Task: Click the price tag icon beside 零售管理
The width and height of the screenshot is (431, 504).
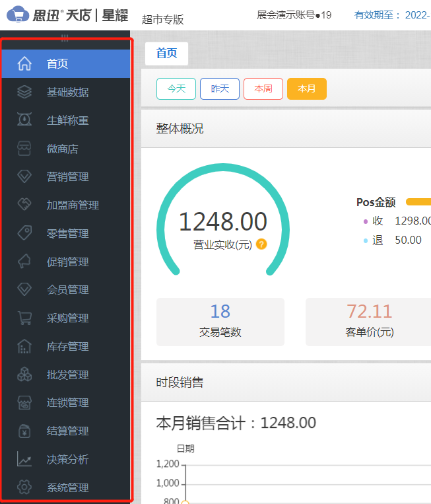Action: [x=24, y=233]
